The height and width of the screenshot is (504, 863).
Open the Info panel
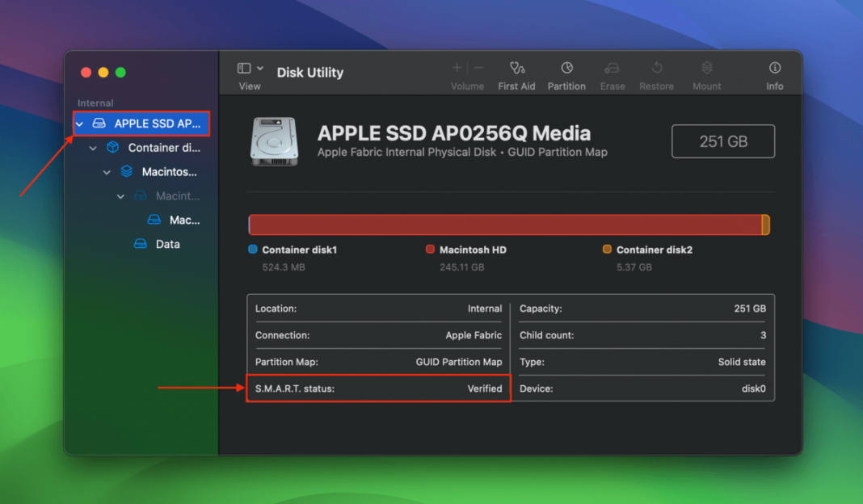pos(774,73)
